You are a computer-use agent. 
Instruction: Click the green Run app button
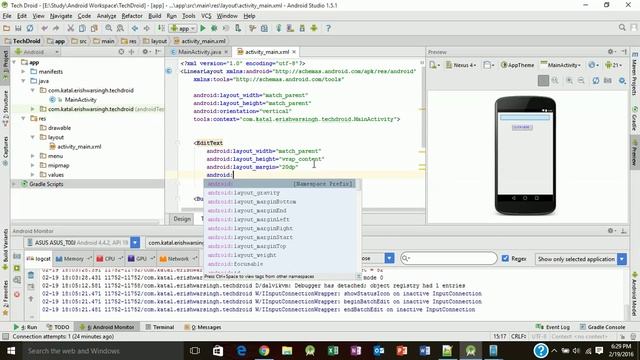pyautogui.click(x=202, y=28)
